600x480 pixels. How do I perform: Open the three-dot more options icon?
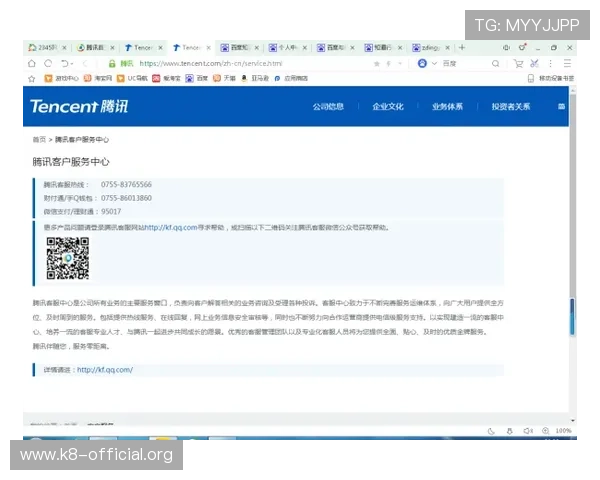click(551, 64)
